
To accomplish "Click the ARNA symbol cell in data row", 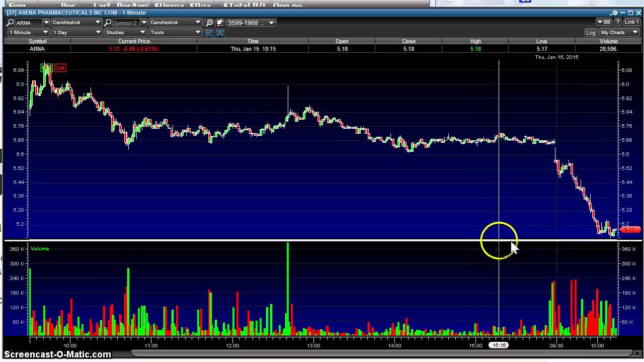I will 37,49.
